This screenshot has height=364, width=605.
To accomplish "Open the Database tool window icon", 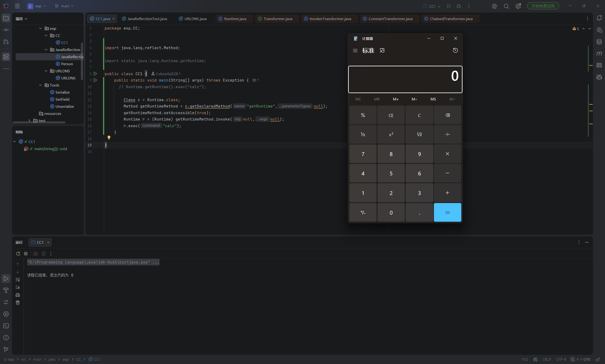I will 599,42.
